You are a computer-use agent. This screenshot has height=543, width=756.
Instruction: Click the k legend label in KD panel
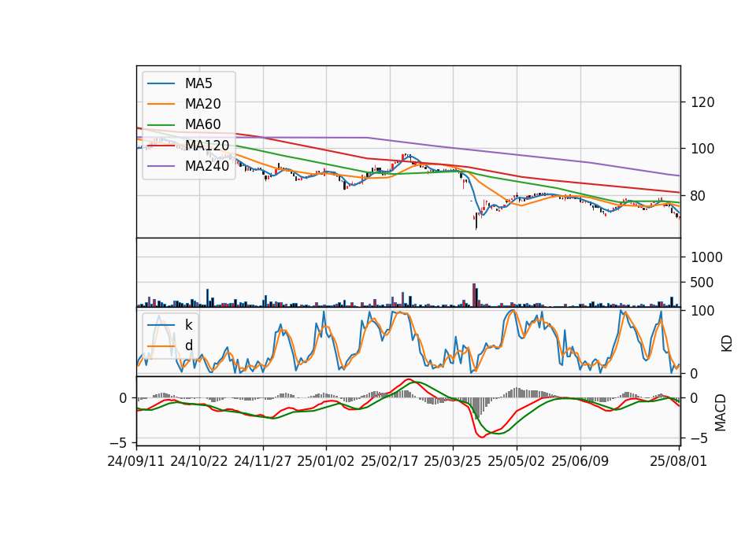(188, 325)
